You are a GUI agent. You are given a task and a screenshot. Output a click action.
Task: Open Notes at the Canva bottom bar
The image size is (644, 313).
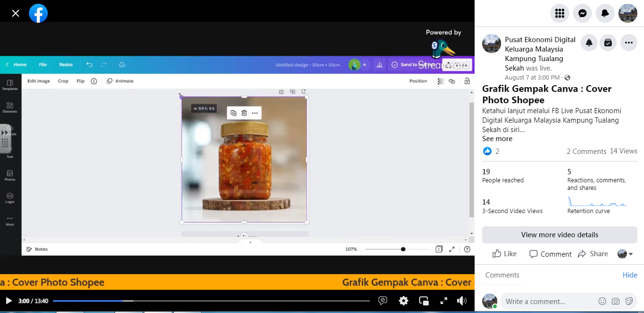pyautogui.click(x=37, y=249)
